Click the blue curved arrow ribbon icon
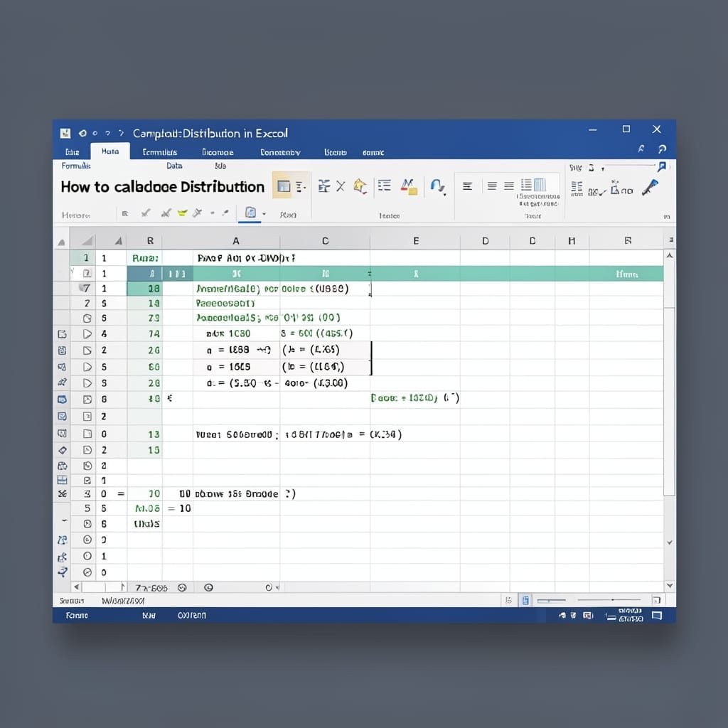Image resolution: width=728 pixels, height=728 pixels. (437, 186)
